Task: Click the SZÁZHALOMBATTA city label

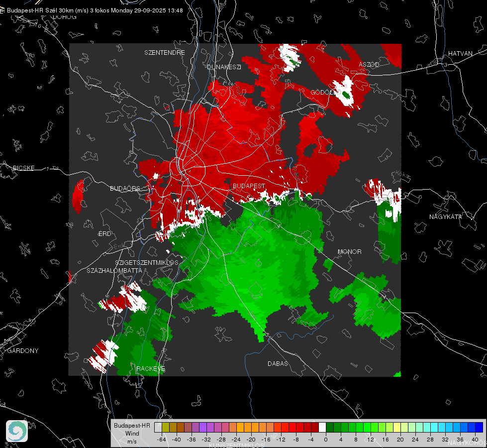Action: pyautogui.click(x=114, y=270)
